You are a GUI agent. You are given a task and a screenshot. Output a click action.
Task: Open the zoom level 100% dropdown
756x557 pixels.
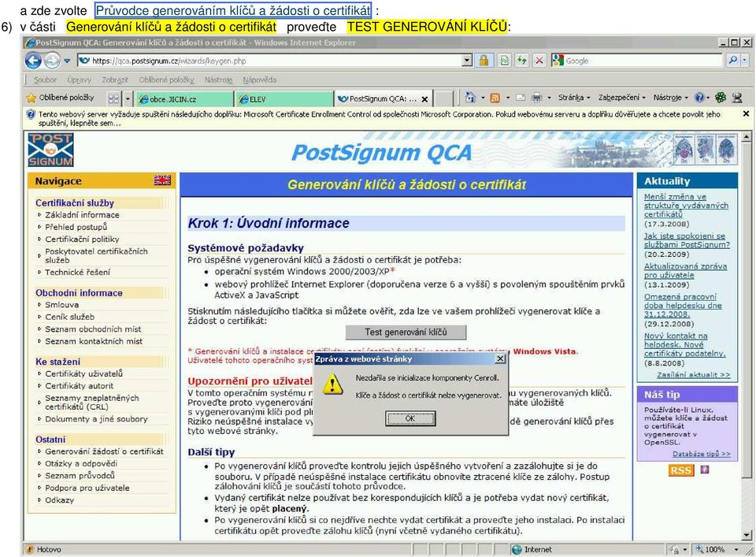click(736, 549)
